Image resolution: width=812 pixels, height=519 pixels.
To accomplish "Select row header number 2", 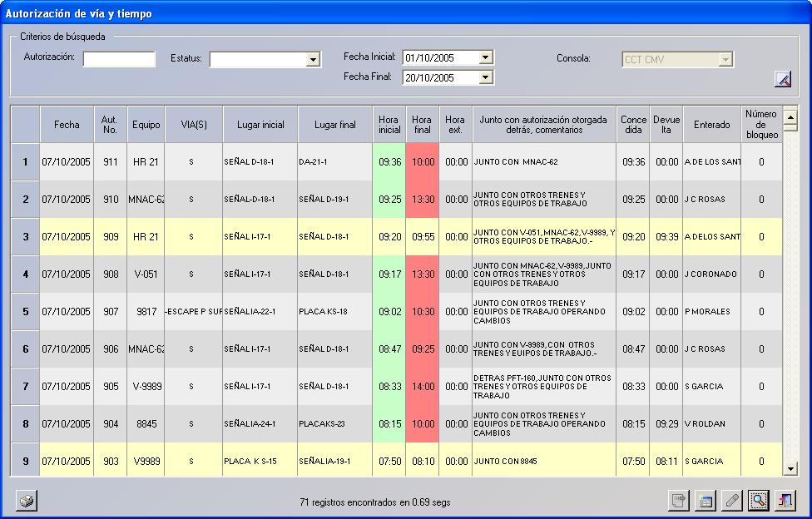I will tap(25, 200).
